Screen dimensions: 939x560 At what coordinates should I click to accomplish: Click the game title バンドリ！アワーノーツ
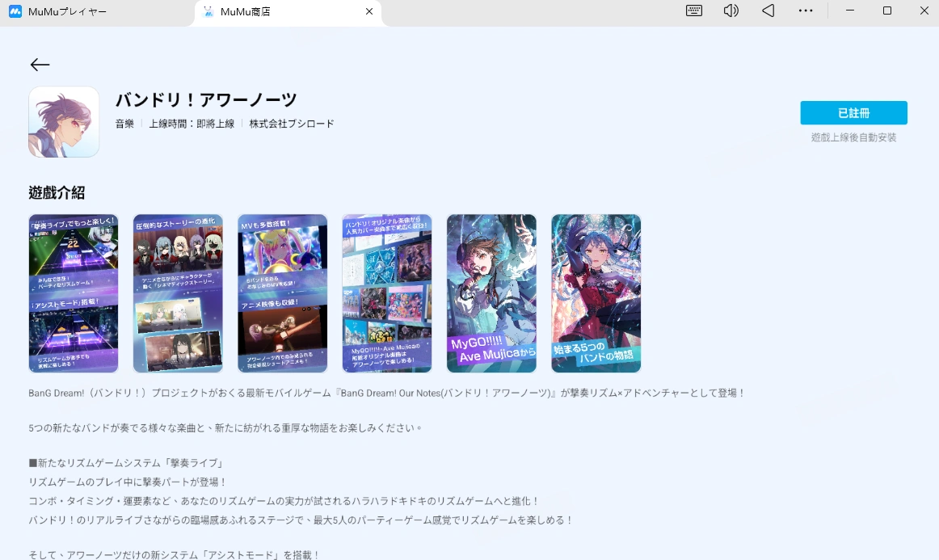pos(206,99)
